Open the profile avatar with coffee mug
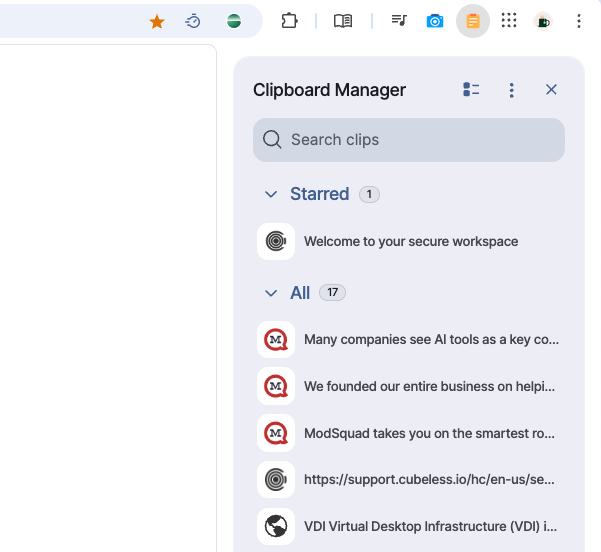Image resolution: width=601 pixels, height=552 pixels. tap(543, 21)
